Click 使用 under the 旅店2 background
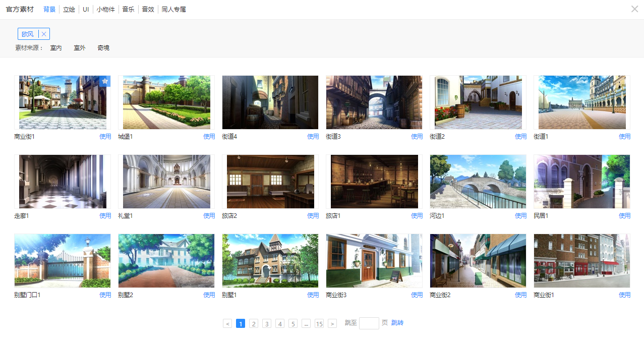Screen dimensions: 644x341 click(x=313, y=216)
